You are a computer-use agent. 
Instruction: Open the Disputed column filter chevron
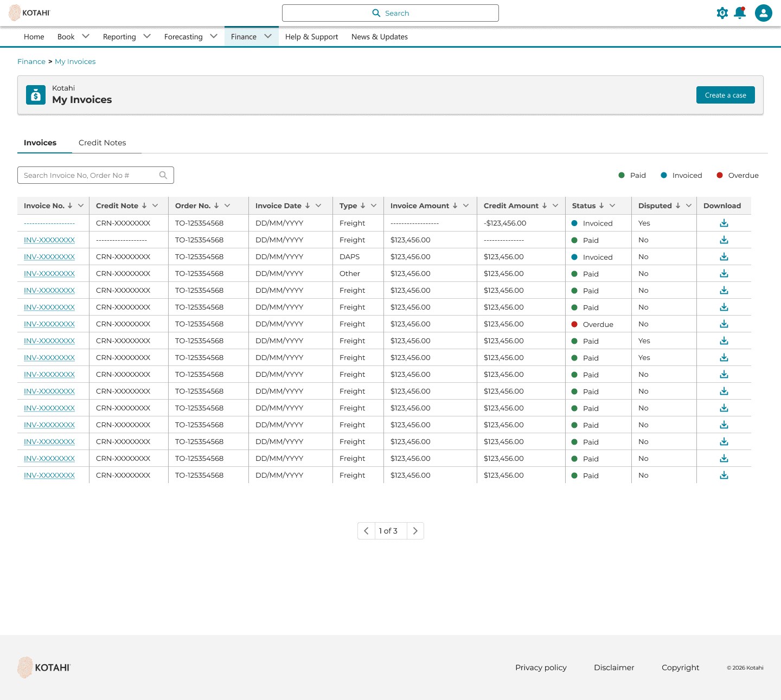(x=689, y=205)
